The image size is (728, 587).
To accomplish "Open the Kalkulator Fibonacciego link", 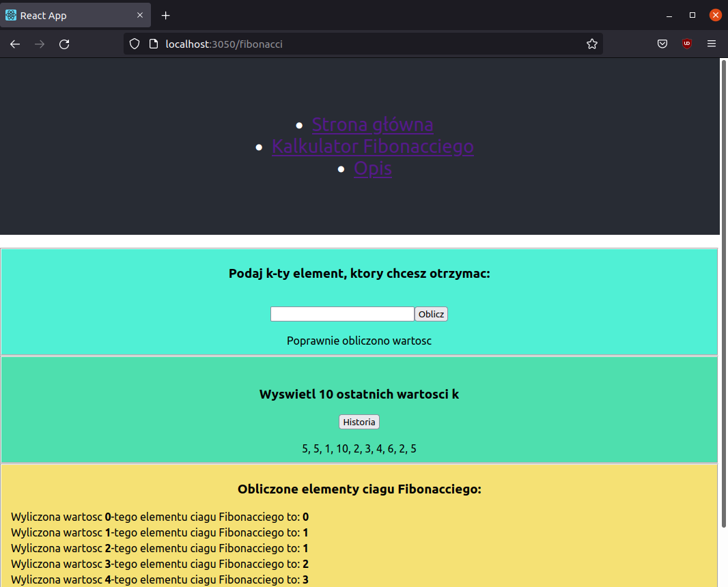I will point(372,146).
